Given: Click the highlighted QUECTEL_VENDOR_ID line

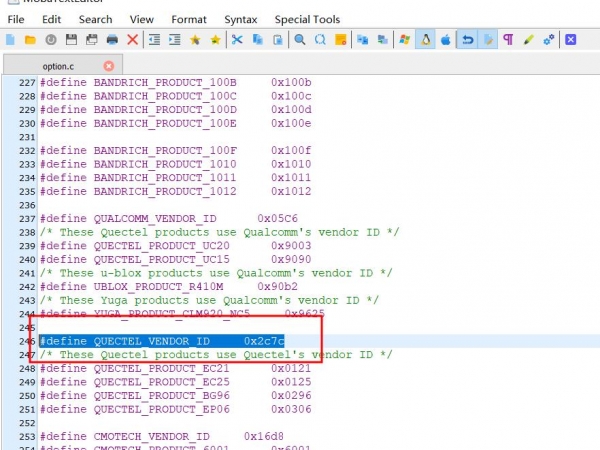Looking at the screenshot, I should click(x=160, y=341).
